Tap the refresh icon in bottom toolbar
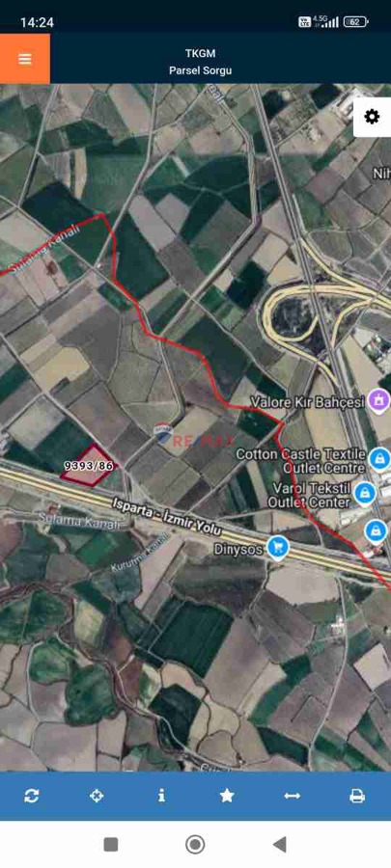391x868 pixels. (32, 796)
